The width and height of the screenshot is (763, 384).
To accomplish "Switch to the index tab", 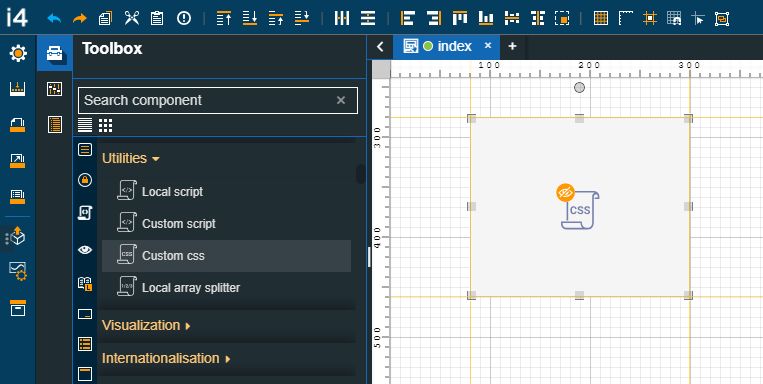I will click(x=446, y=47).
